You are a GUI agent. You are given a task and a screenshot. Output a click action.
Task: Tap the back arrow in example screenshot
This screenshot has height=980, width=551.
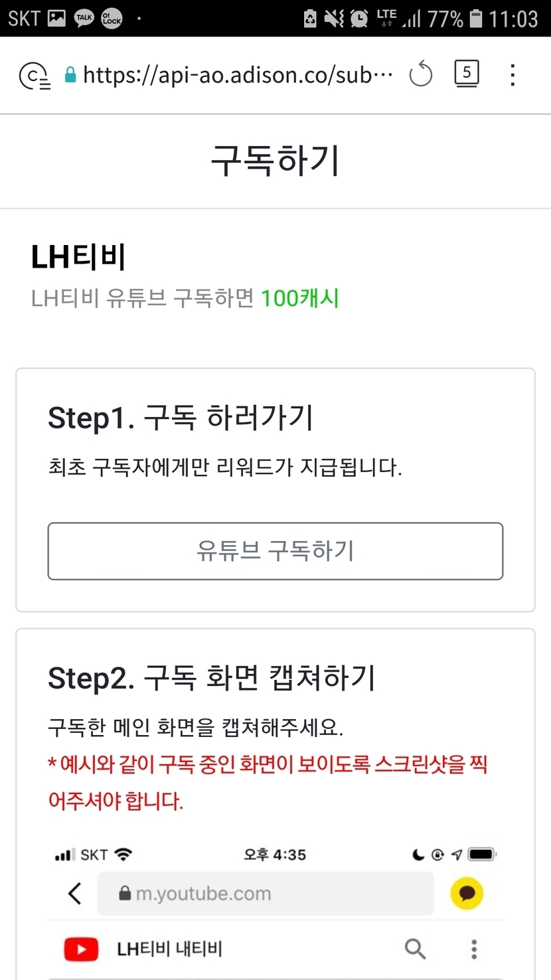[75, 894]
